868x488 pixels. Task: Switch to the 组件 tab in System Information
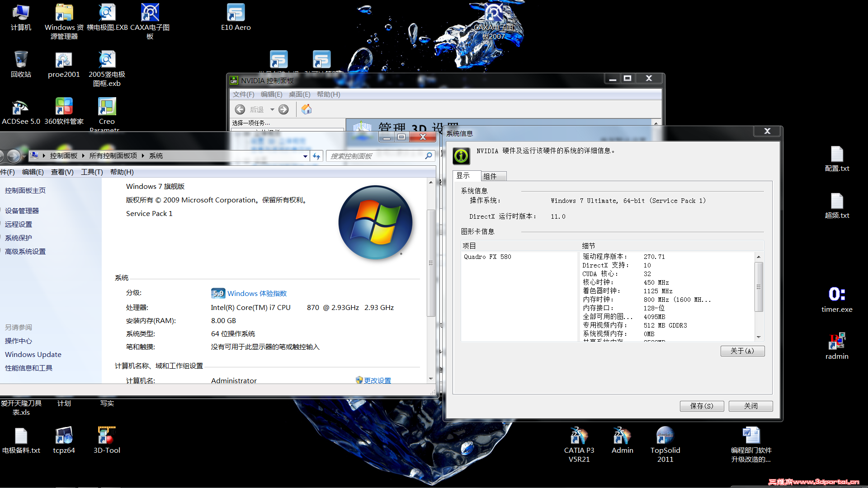(x=493, y=176)
